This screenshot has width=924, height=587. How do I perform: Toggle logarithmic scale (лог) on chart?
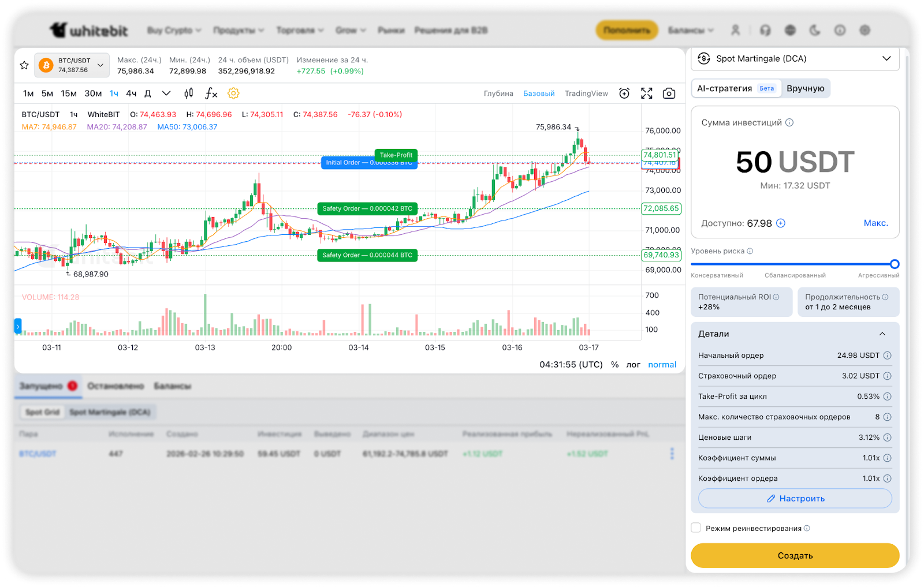click(633, 365)
